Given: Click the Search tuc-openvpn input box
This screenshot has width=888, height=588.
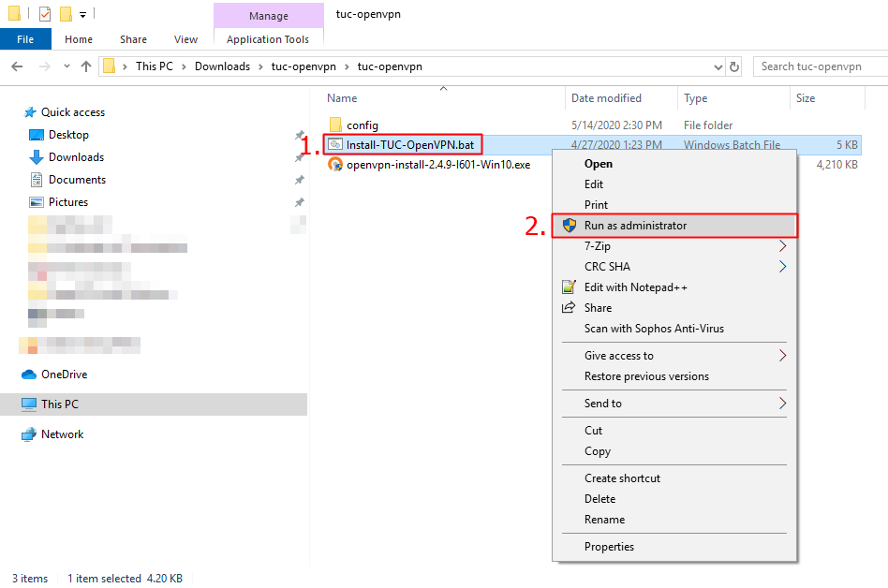Looking at the screenshot, I should pos(821,66).
